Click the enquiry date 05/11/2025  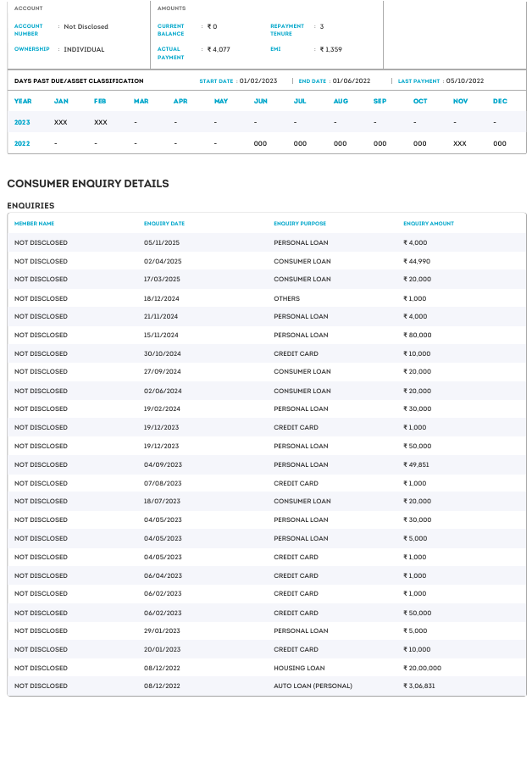pos(162,242)
